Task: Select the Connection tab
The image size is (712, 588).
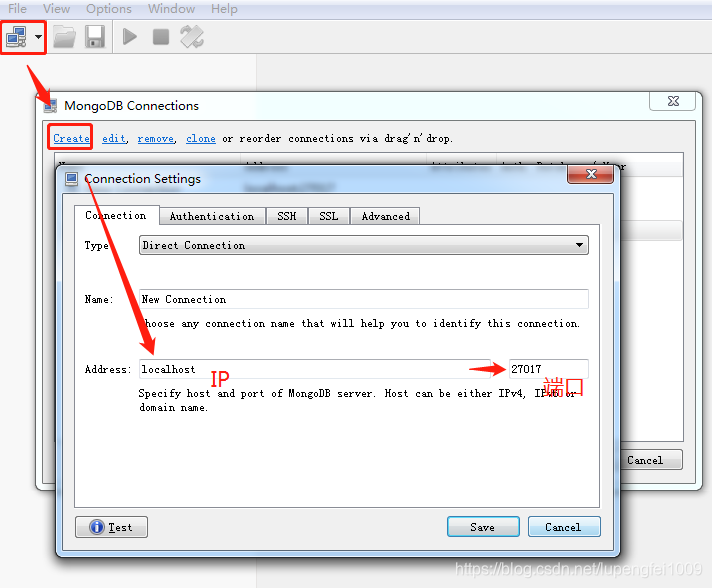Action: pyautogui.click(x=116, y=215)
